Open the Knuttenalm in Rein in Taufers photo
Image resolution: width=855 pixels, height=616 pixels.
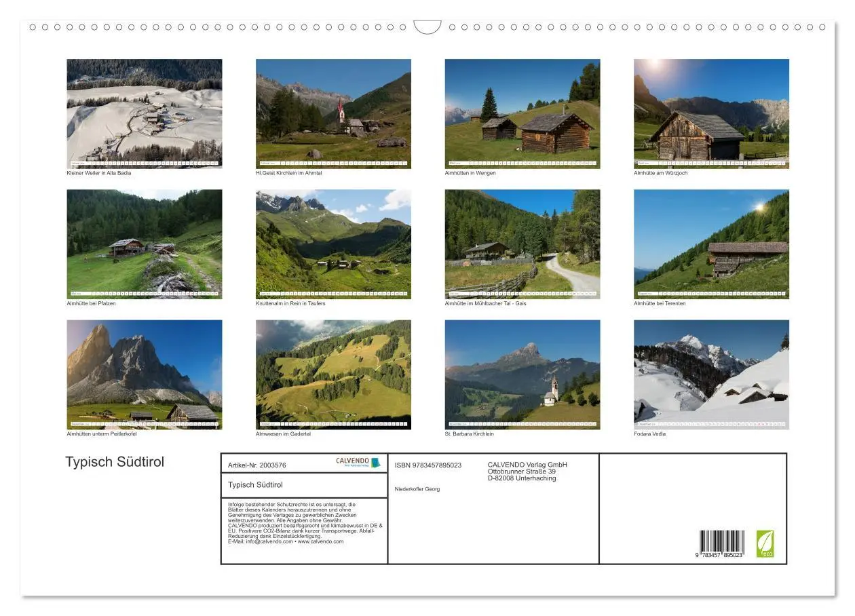coord(333,244)
